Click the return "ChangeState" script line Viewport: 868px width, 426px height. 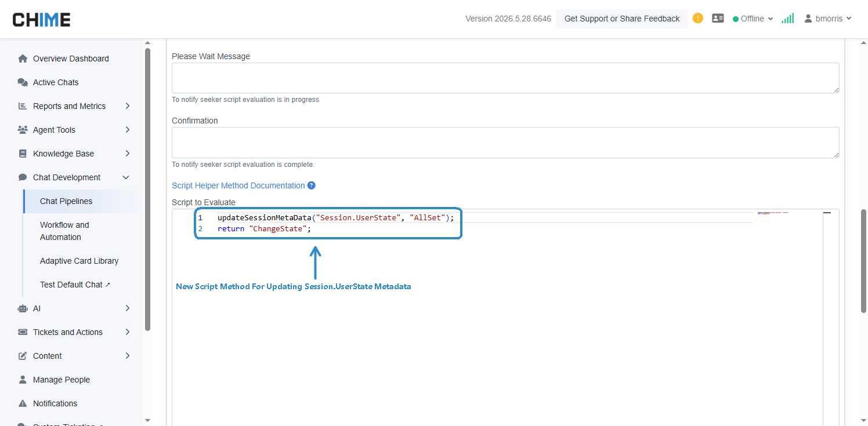click(264, 229)
